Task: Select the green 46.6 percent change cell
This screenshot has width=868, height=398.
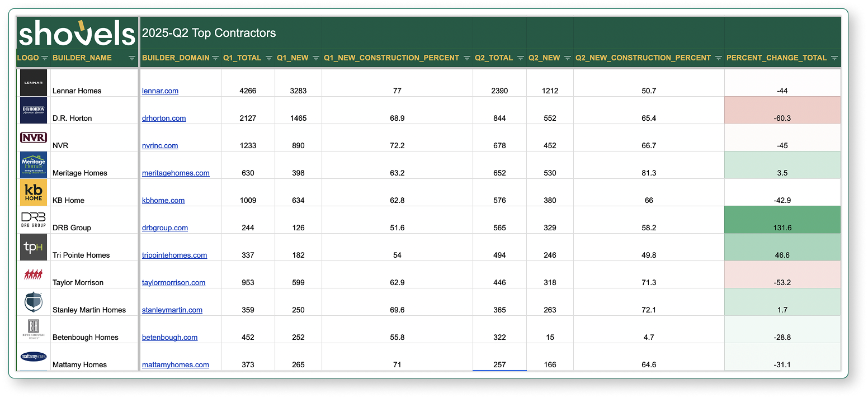Action: 782,247
